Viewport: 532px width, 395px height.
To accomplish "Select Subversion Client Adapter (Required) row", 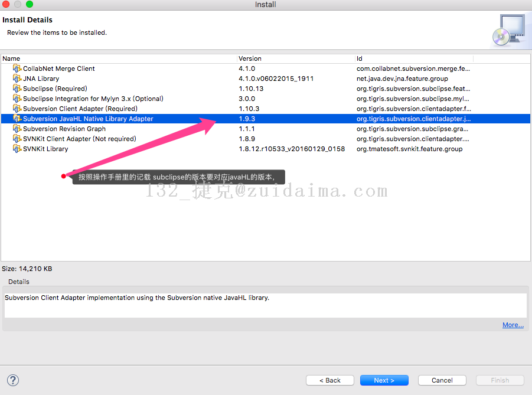I will (x=266, y=109).
